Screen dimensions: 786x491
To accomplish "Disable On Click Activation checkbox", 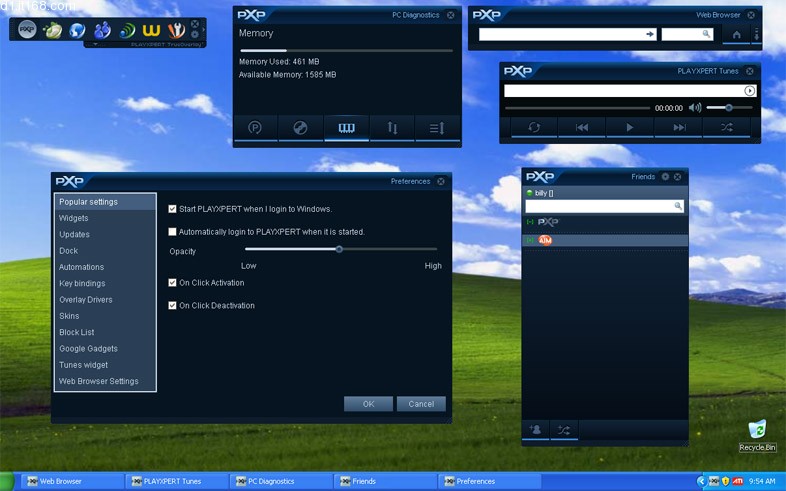I will point(172,283).
